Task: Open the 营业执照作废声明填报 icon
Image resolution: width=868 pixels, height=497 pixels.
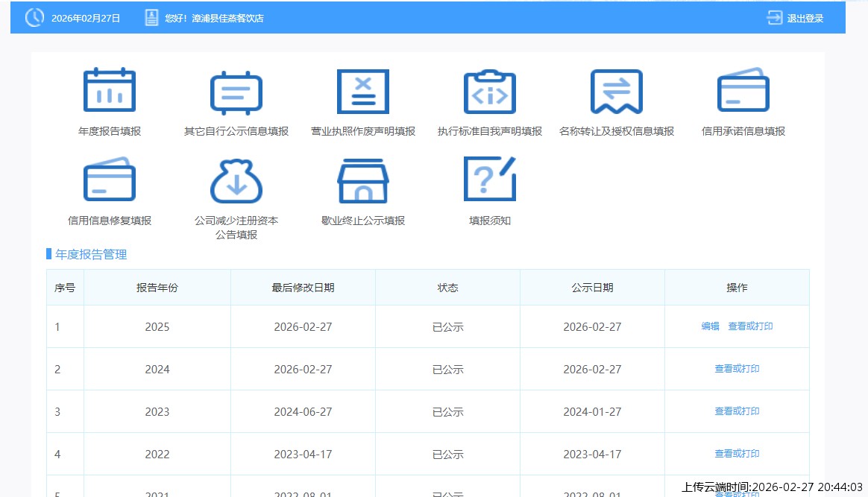Action: 363,92
